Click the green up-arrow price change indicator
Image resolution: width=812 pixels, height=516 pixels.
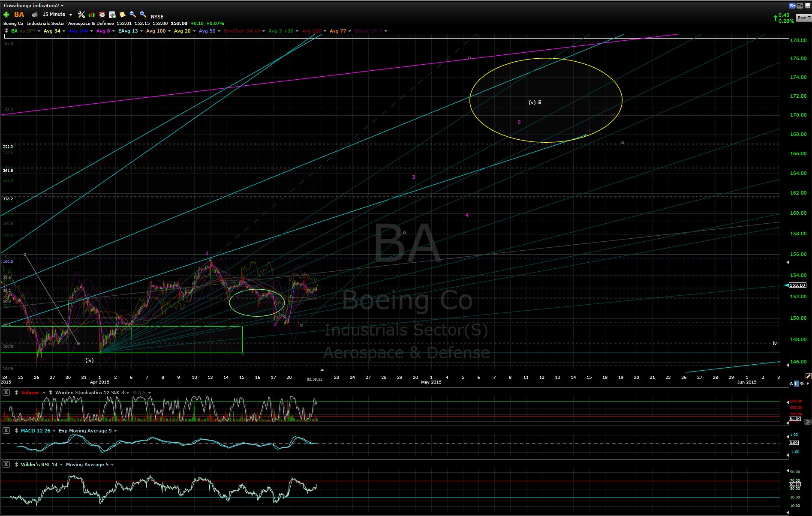click(775, 18)
